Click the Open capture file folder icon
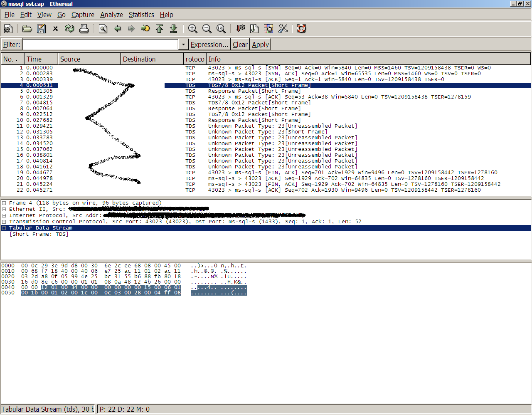The width and height of the screenshot is (532, 415). 27,29
